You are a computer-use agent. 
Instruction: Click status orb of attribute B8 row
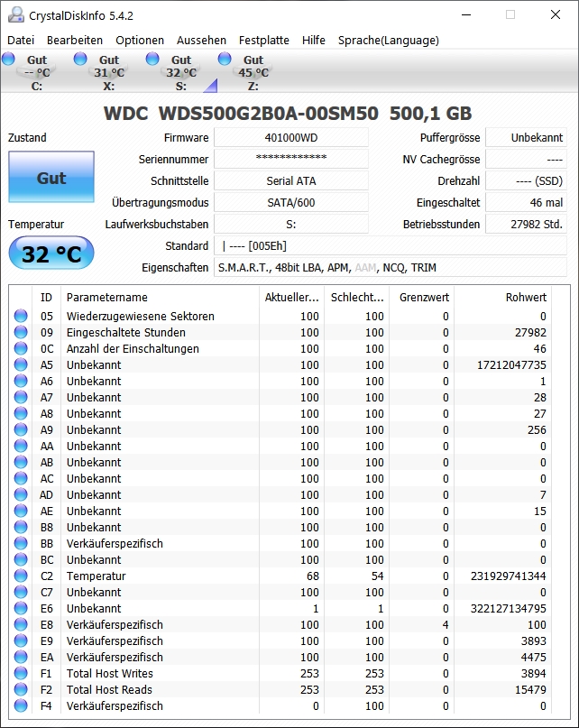pos(21,527)
